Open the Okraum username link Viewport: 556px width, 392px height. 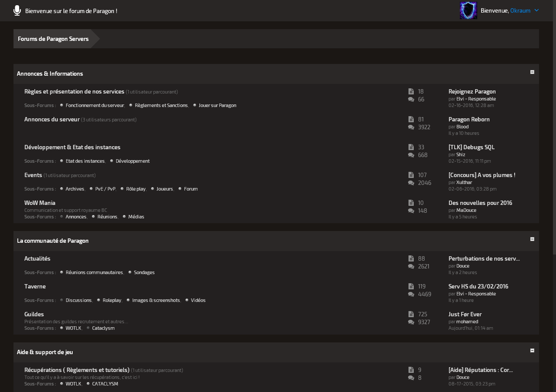click(520, 11)
